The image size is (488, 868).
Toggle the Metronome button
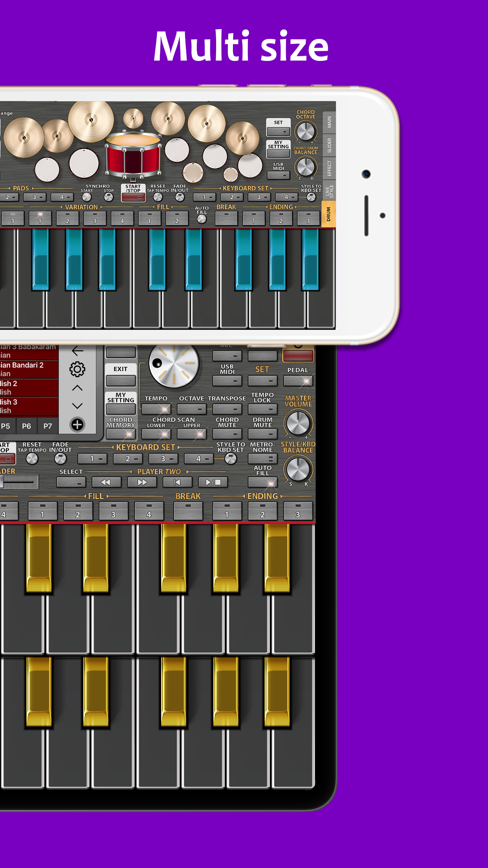click(262, 458)
